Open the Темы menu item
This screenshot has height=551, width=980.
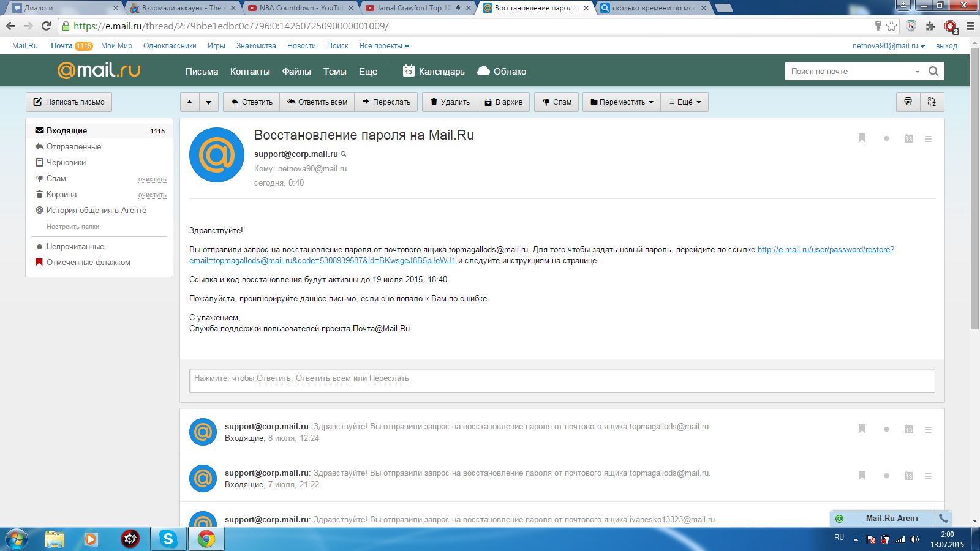pyautogui.click(x=335, y=72)
